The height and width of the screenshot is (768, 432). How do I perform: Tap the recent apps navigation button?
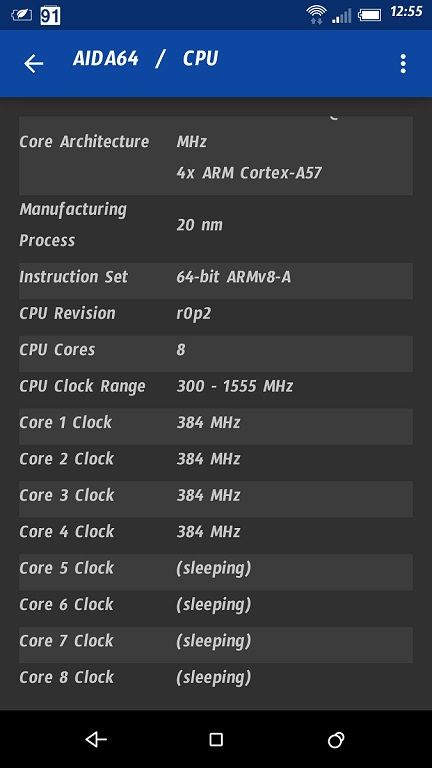pos(336,739)
